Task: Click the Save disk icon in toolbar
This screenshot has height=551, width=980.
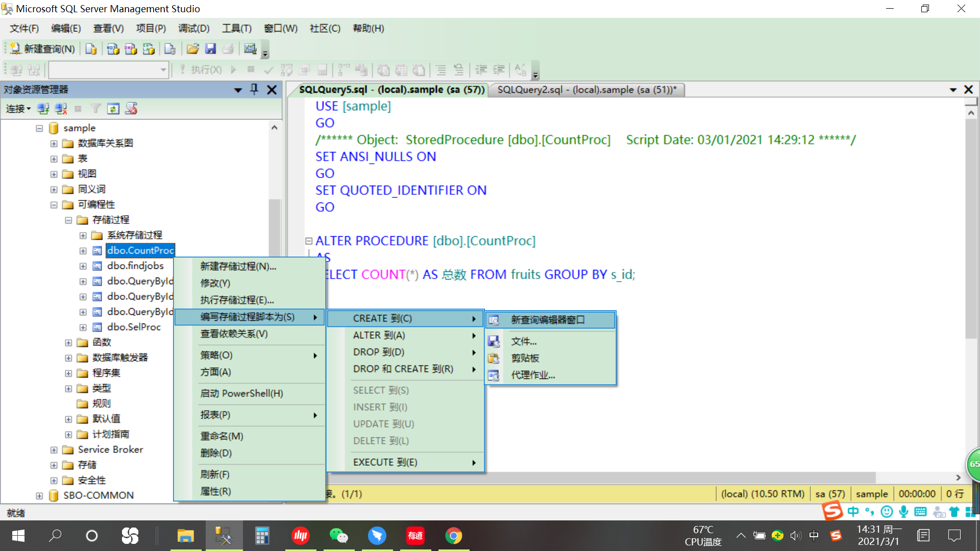Action: tap(210, 48)
